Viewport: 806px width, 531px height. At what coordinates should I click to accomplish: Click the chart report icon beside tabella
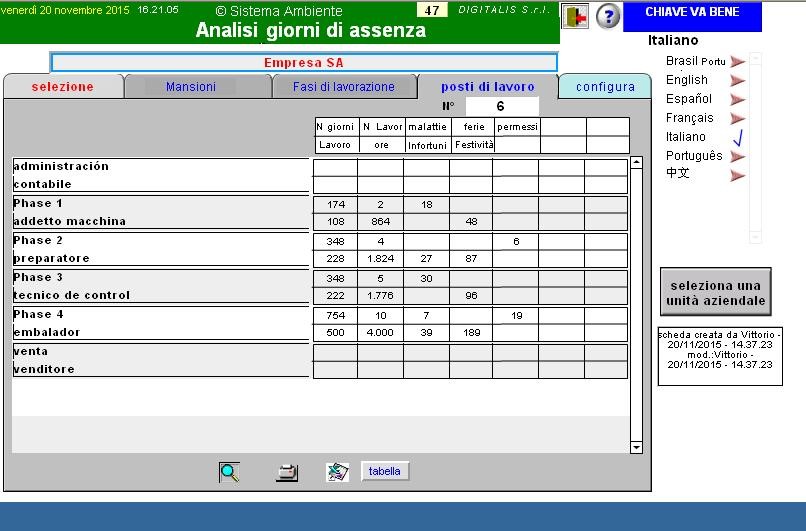point(338,472)
